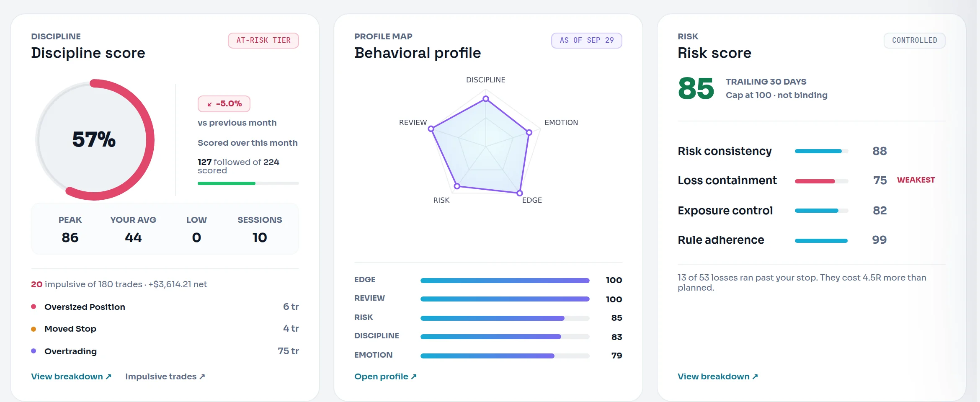980x402 pixels.
Task: Click the RISK vertex on radar chart
Action: (457, 186)
